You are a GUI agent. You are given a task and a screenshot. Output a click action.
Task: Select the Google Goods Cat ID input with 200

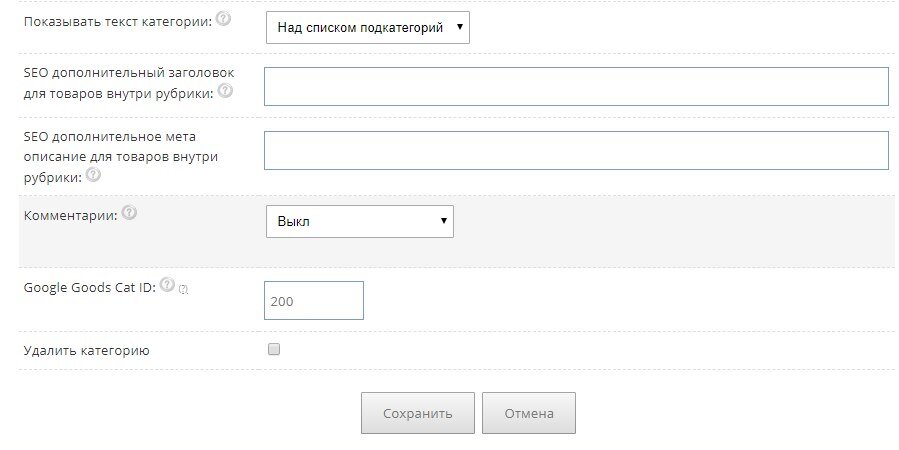coord(313,300)
